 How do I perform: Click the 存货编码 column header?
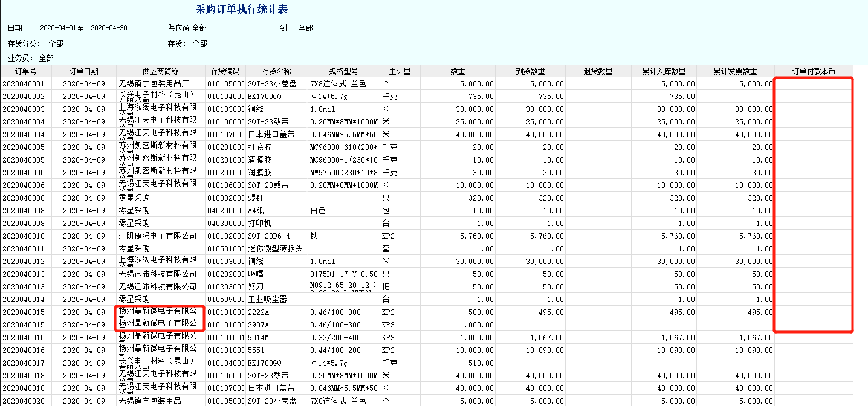(225, 71)
